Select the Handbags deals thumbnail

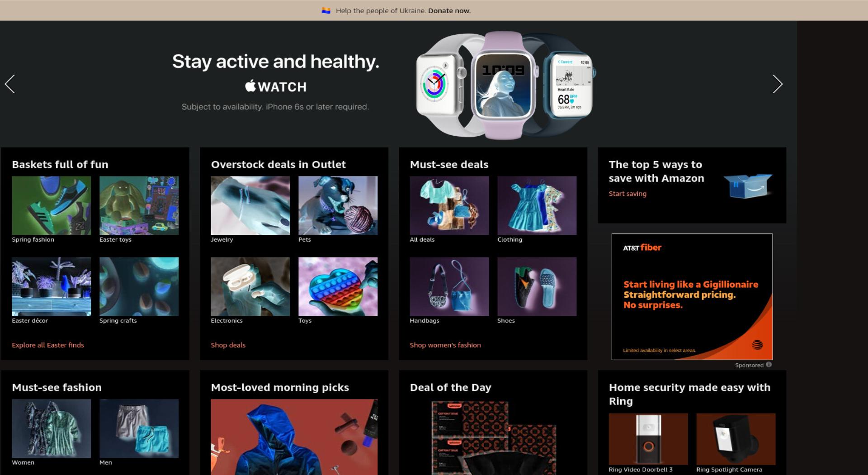(449, 286)
